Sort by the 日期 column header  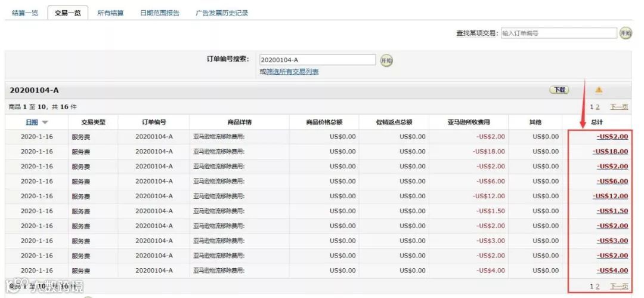point(32,122)
